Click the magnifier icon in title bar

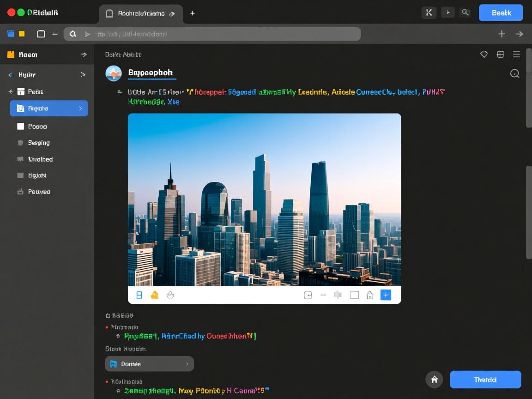pyautogui.click(x=465, y=13)
